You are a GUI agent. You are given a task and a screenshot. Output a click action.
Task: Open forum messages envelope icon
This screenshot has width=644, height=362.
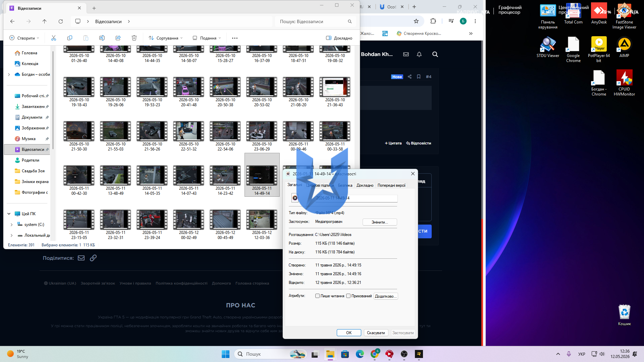[x=406, y=54]
